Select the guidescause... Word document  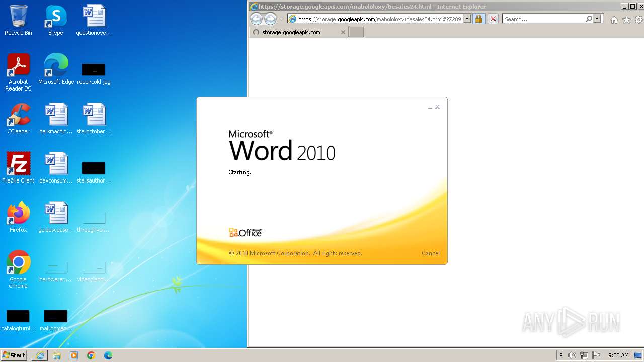(x=56, y=217)
